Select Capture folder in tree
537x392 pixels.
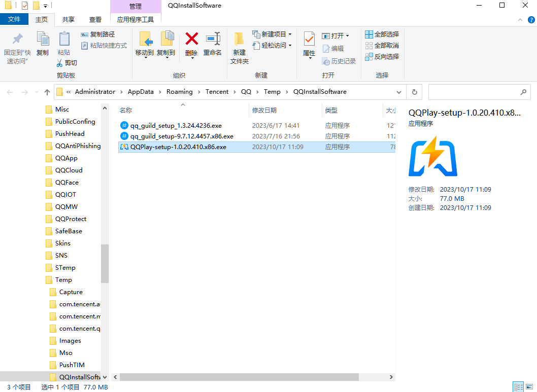[66, 292]
